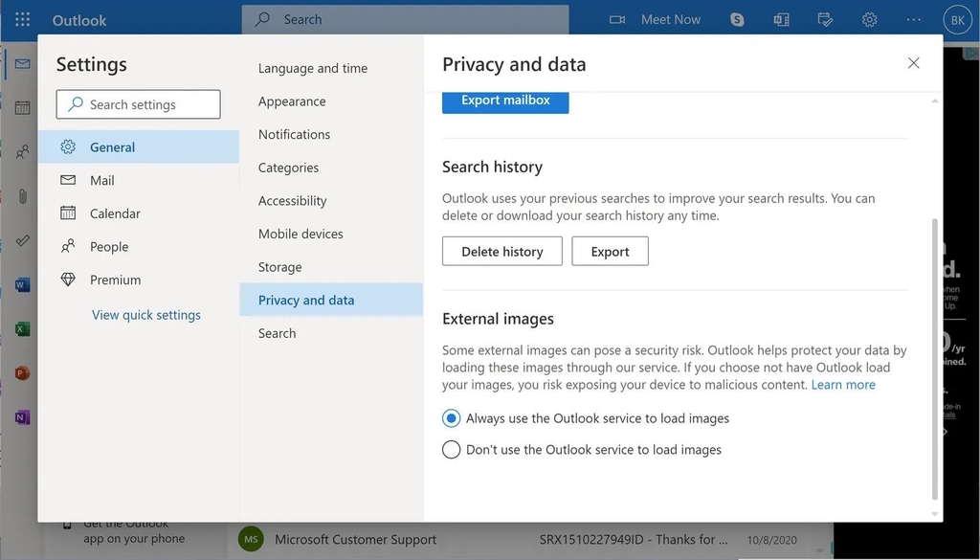The image size is (980, 560).
Task: Open the BK account profile avatar
Action: (957, 20)
